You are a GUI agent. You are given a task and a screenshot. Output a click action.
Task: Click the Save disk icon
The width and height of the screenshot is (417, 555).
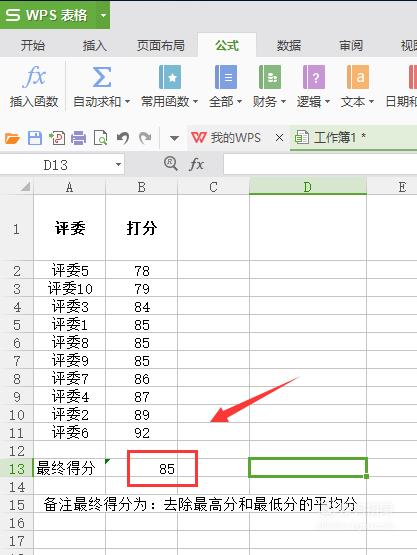pos(35,138)
